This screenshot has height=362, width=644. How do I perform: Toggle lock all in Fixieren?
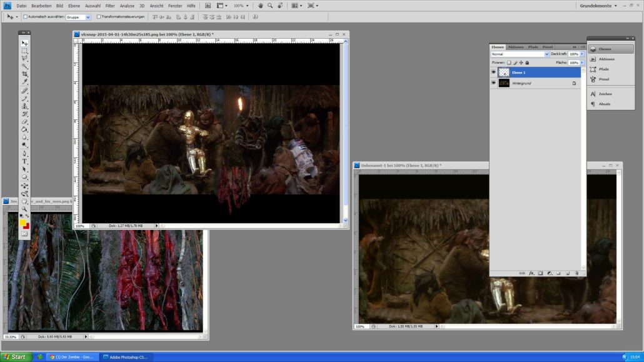[x=527, y=63]
